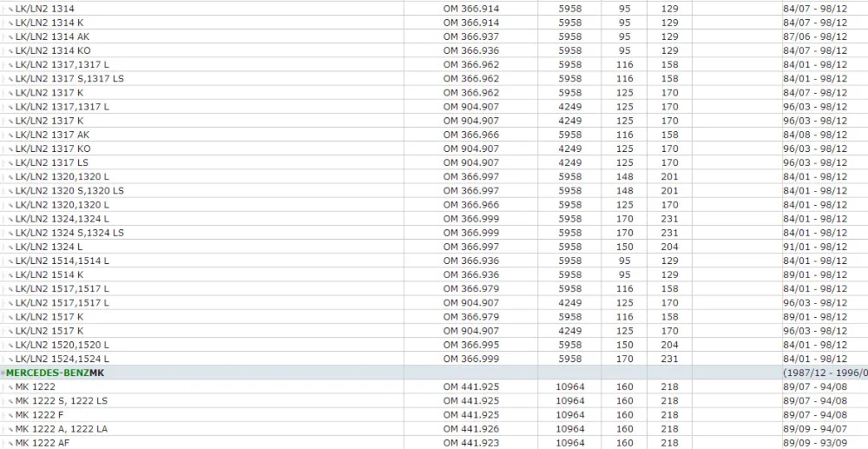Select the MERCEDES-BENZ MK group header
868x449 pixels.
point(434,373)
